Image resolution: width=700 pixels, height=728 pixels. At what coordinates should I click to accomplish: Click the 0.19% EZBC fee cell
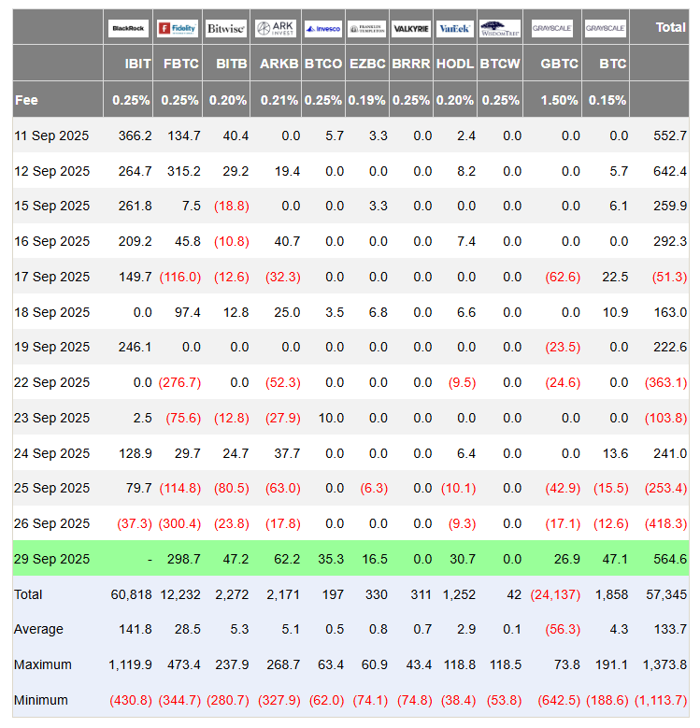[x=366, y=100]
